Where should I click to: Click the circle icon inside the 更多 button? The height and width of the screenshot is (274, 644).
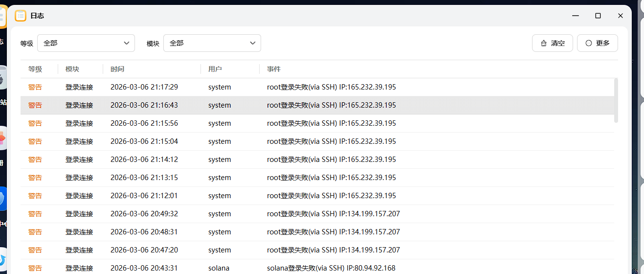[x=589, y=43]
